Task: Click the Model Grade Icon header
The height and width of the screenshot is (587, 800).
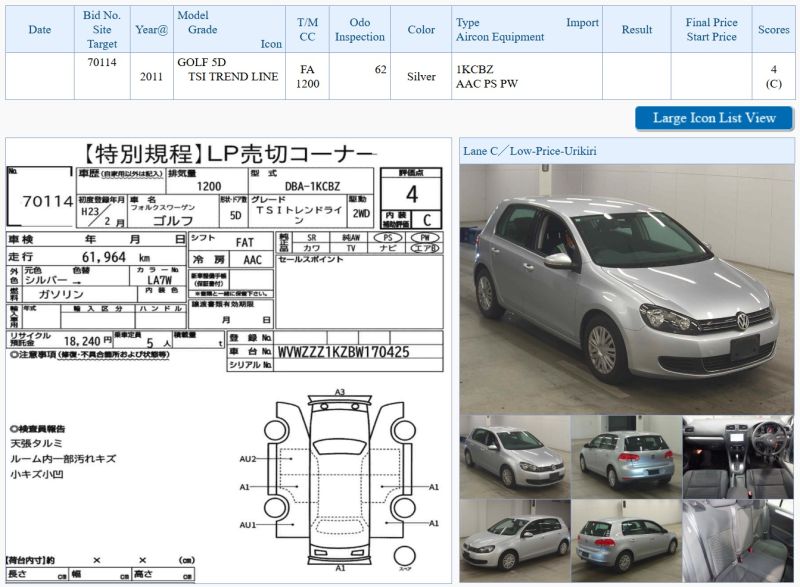Action: 229,30
